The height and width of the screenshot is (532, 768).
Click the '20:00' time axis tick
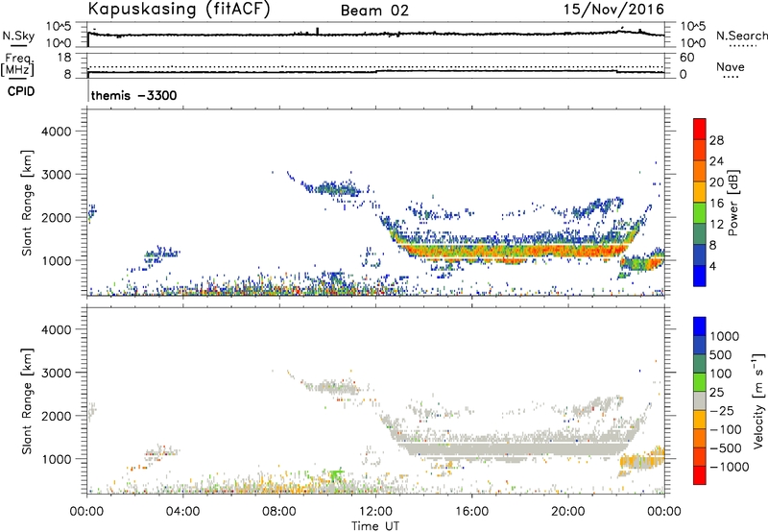coord(568,512)
